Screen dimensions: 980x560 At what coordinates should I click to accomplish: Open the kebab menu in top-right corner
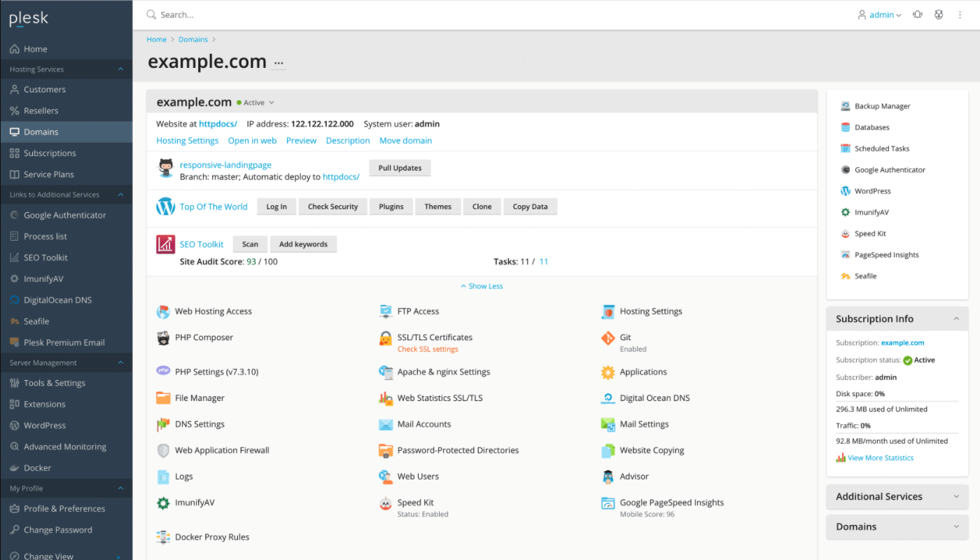(x=960, y=15)
